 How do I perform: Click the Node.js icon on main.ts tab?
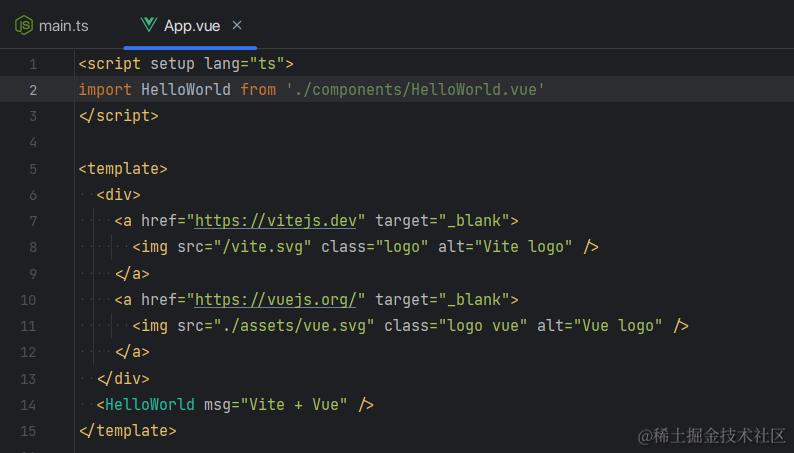(24, 25)
